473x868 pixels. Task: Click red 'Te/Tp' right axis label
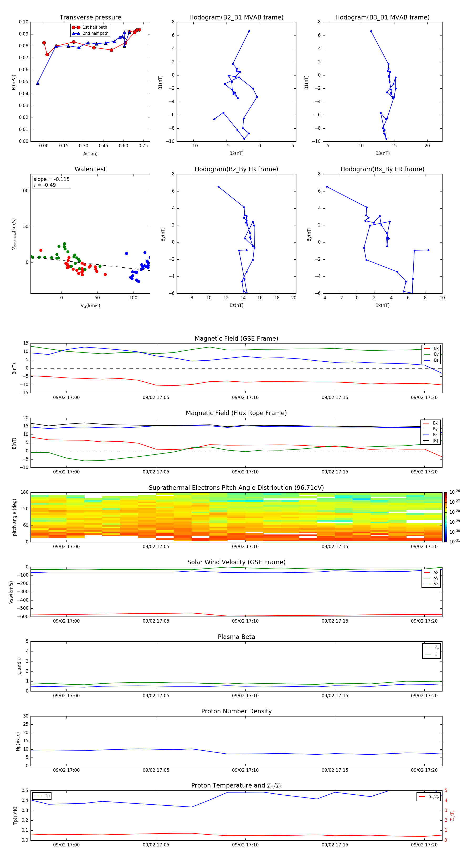[x=453, y=815]
